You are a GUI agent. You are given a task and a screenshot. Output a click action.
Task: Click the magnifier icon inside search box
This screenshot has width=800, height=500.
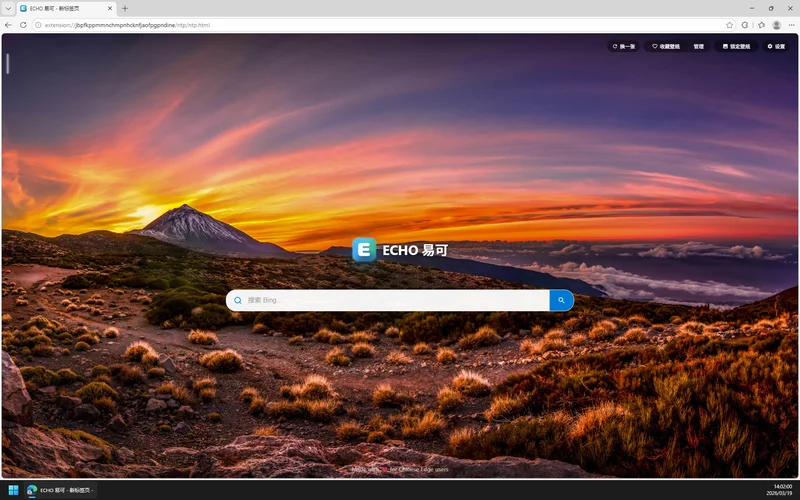(x=238, y=300)
